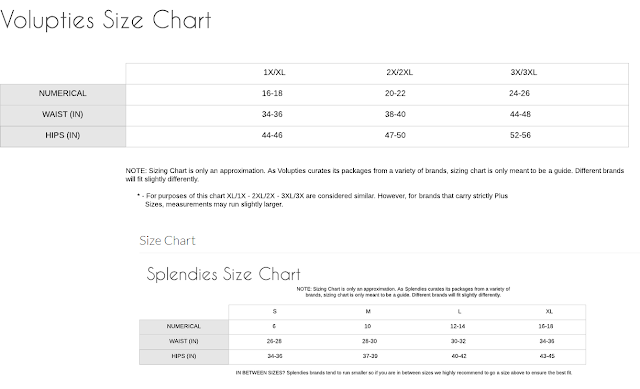
Task: Click the 52-56 hips cell under 3X/3XL
Action: click(520, 135)
